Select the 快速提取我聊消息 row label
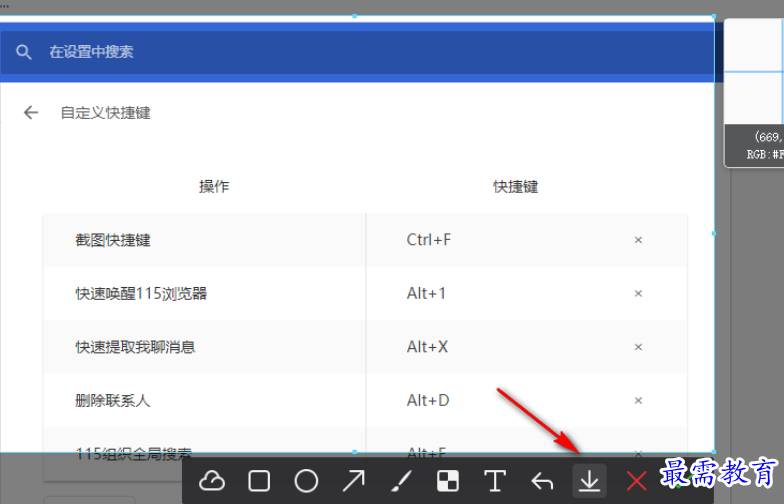Image resolution: width=784 pixels, height=504 pixels. coord(136,347)
